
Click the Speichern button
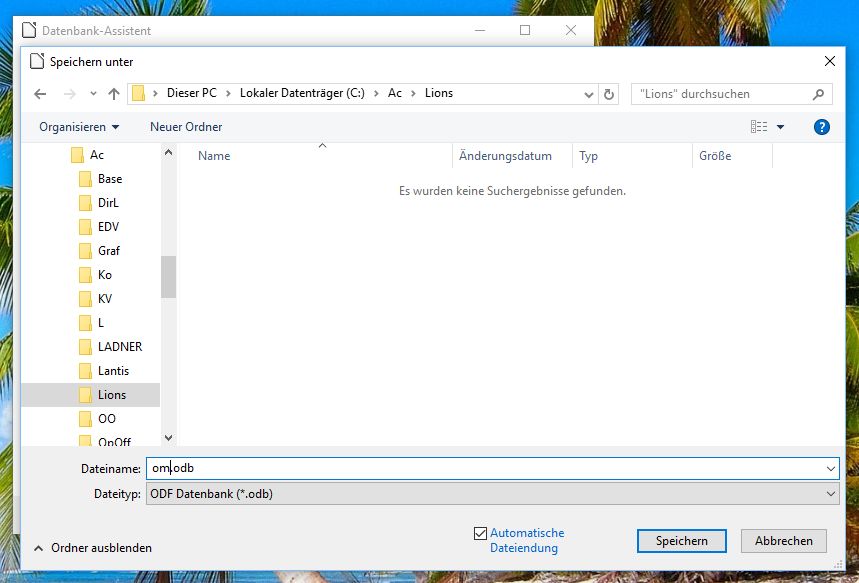tap(682, 541)
